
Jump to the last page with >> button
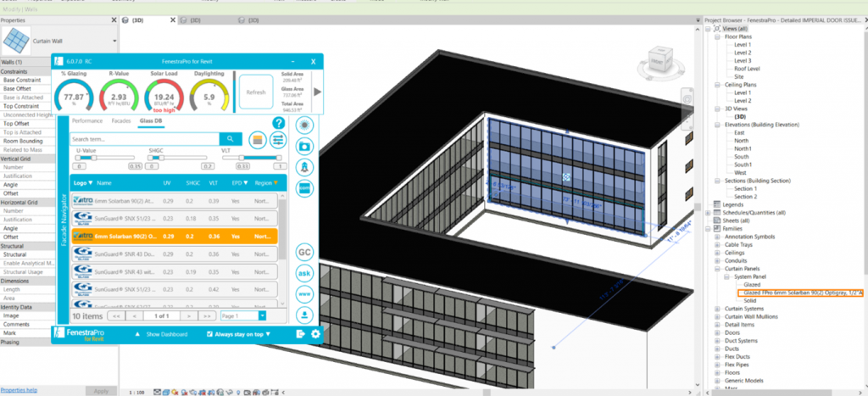tap(207, 315)
